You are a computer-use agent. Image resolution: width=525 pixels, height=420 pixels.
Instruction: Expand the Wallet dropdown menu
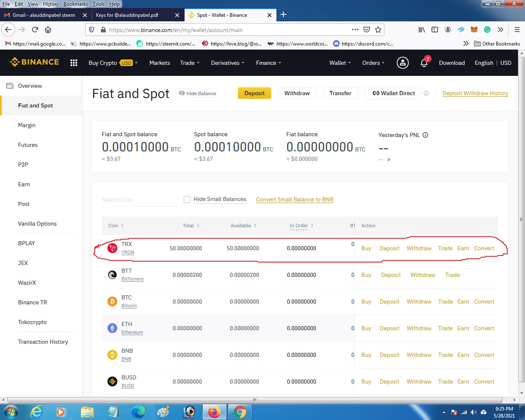pos(340,63)
